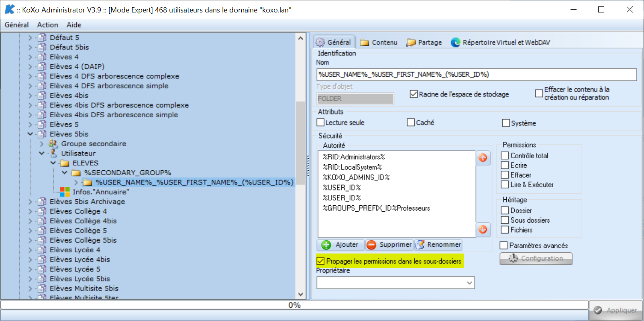Click the move-down arrow icon beside authority list

coord(483,229)
